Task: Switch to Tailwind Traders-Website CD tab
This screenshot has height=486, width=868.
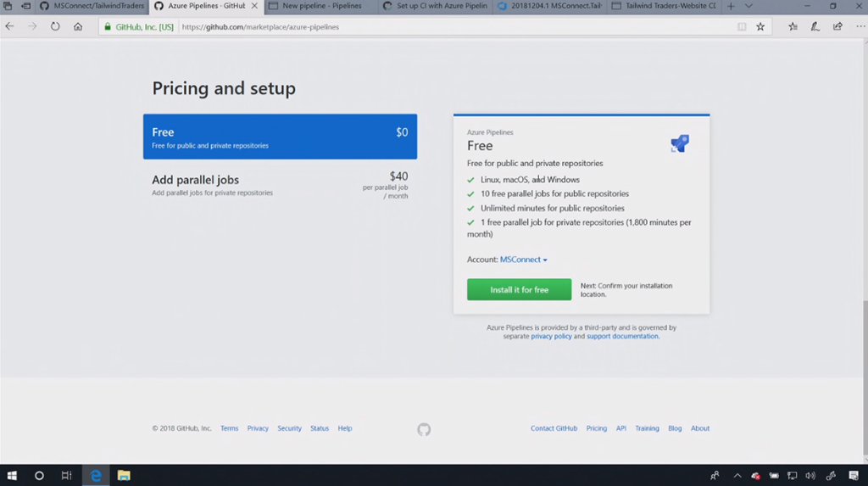Action: click(x=665, y=6)
